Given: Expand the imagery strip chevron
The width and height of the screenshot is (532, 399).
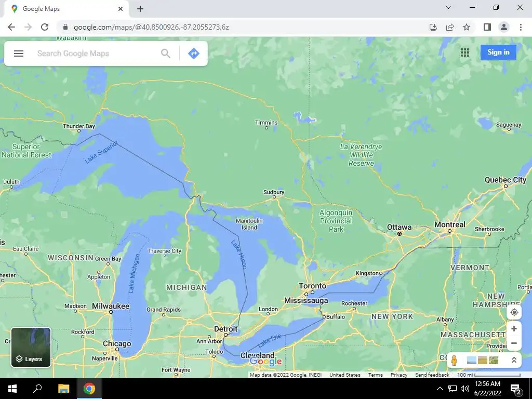Looking at the screenshot, I should click(514, 360).
